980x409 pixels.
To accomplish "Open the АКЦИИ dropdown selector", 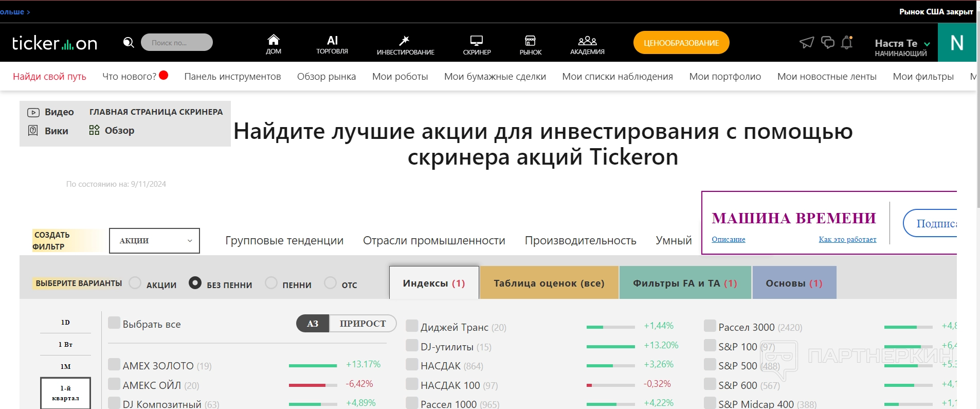I will coord(154,241).
